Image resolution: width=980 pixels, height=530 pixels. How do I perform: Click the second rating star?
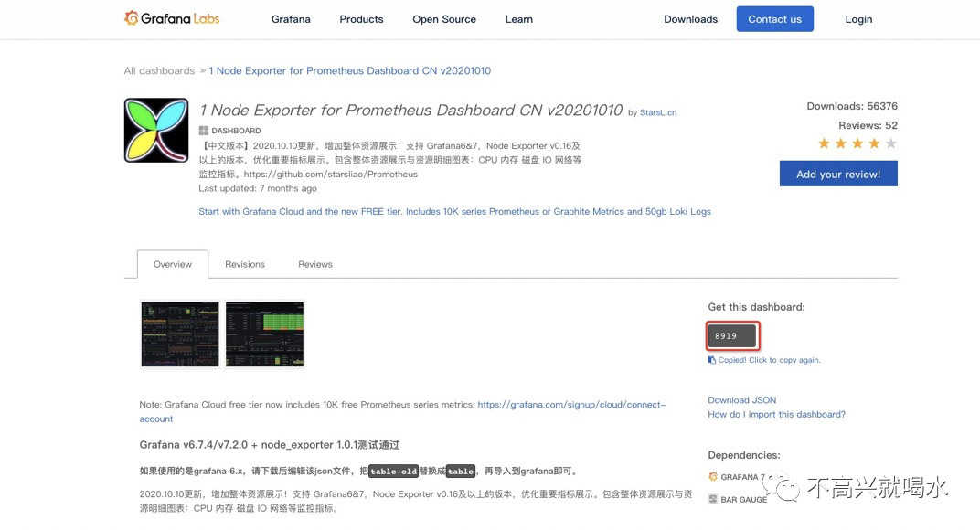coord(841,143)
